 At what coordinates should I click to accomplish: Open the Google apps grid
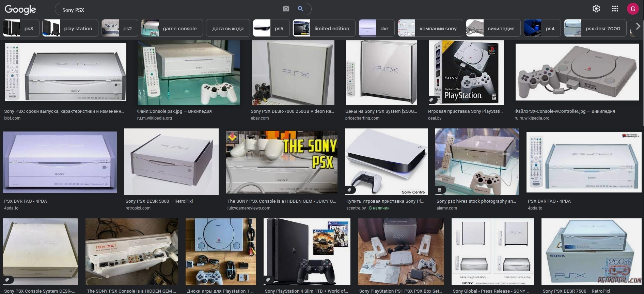coord(615,9)
